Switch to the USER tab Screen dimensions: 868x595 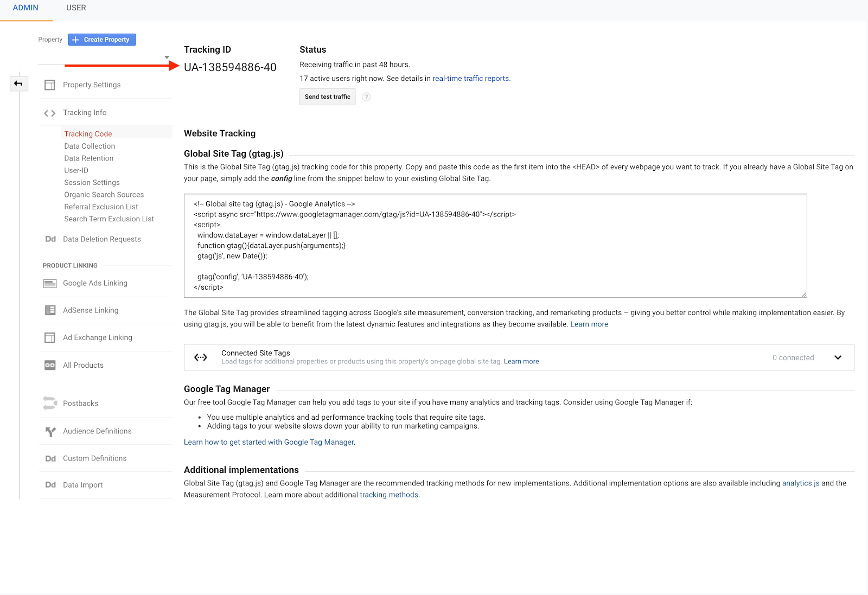coord(76,8)
